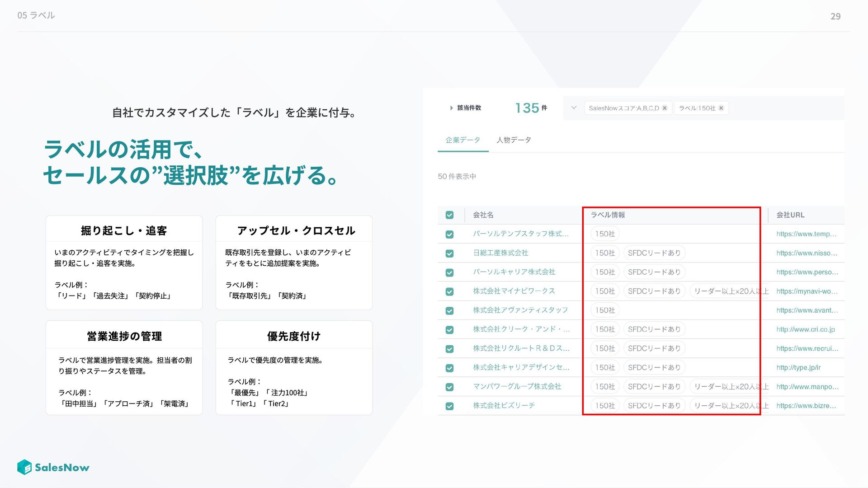Click the ラベル情報 column header

click(608, 215)
